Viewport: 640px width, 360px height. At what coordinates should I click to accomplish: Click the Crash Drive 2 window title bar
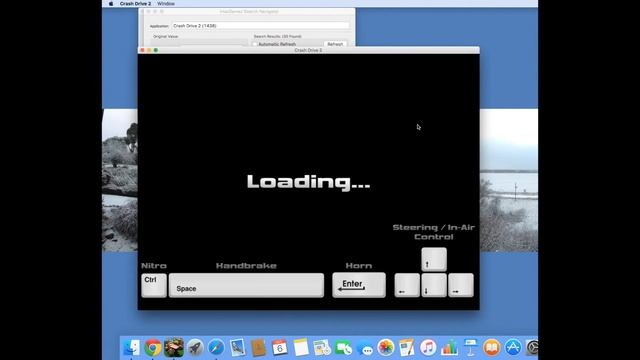pyautogui.click(x=309, y=50)
